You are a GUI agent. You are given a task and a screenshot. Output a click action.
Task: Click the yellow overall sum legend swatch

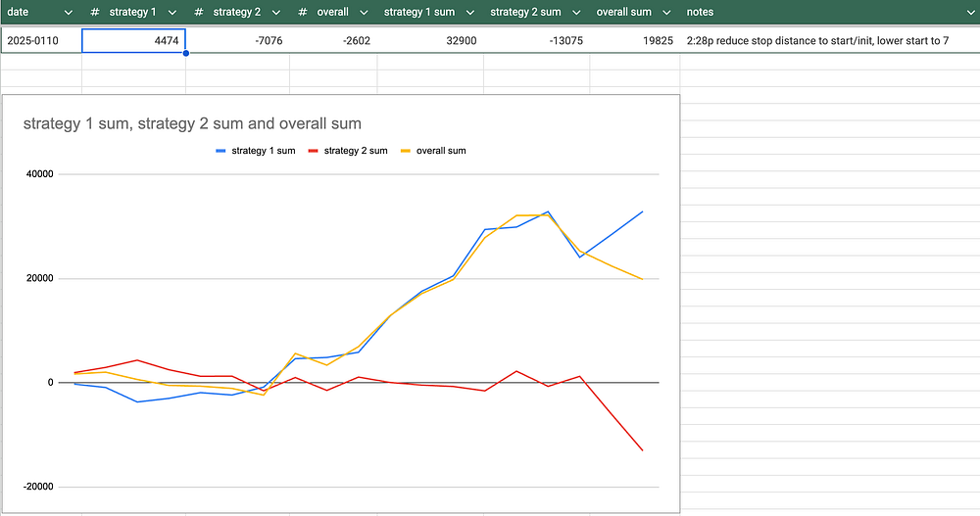tap(406, 151)
